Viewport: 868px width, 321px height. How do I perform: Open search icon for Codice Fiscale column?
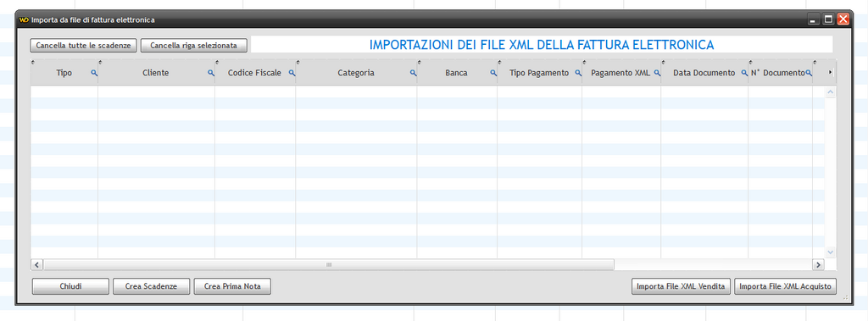292,73
